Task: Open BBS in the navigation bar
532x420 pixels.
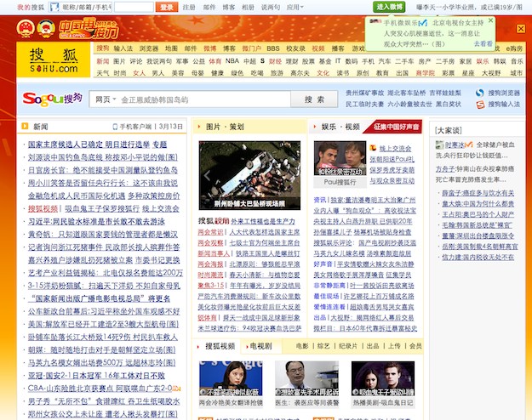Action: 272,48
